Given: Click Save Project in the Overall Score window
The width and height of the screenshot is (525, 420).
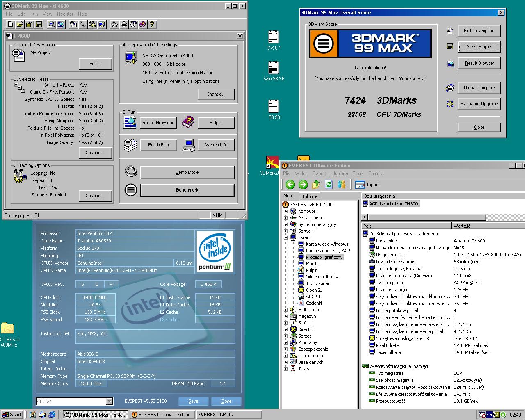Looking at the screenshot, I should (479, 47).
